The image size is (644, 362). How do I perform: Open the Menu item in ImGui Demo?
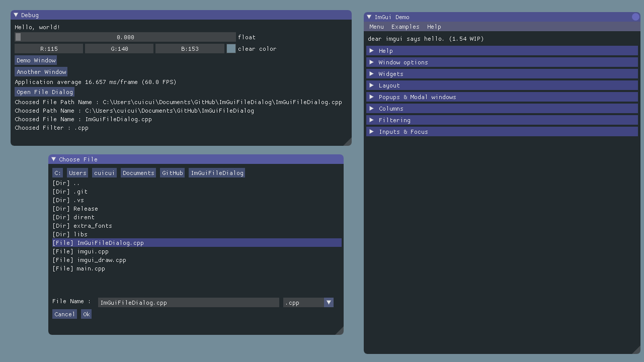tap(376, 27)
